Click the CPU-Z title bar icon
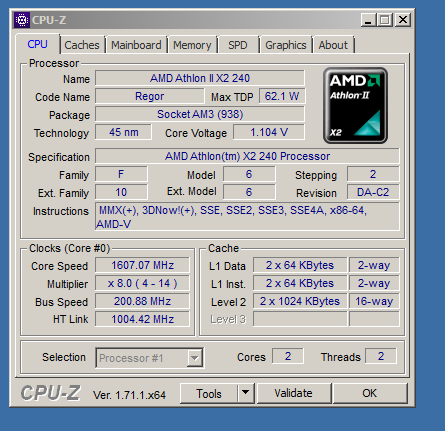Viewport: 445px width, 431px height. 22,20
